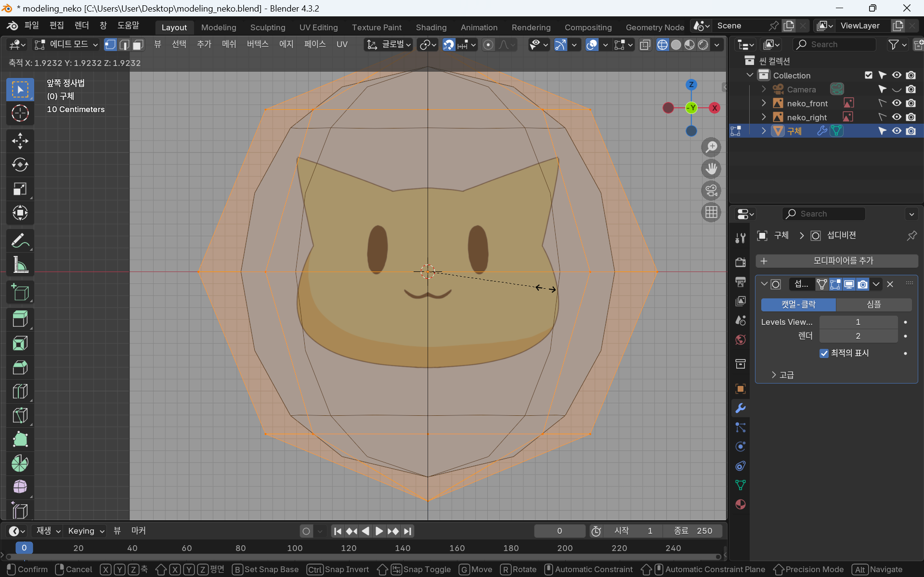Toggle X-ray view button
The image size is (924, 577).
[x=645, y=45]
